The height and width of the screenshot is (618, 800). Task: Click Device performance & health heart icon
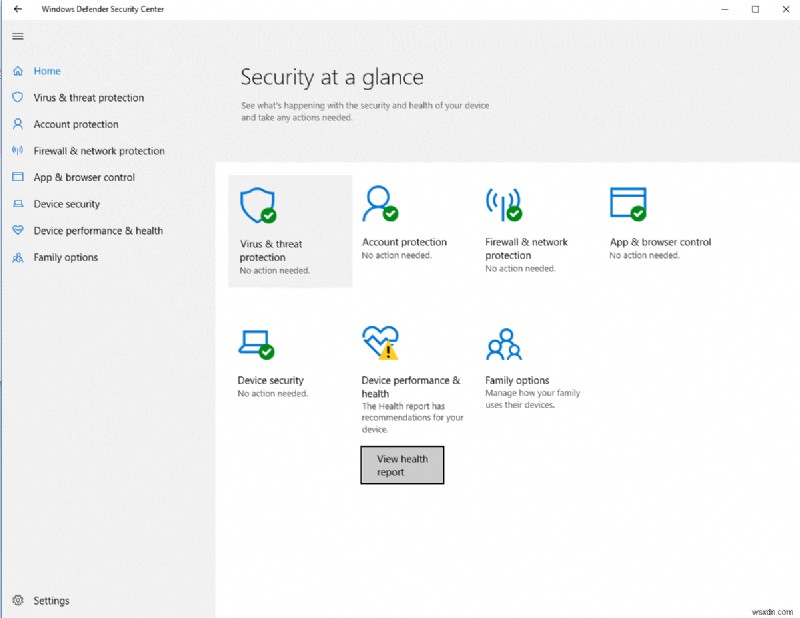pos(18,230)
